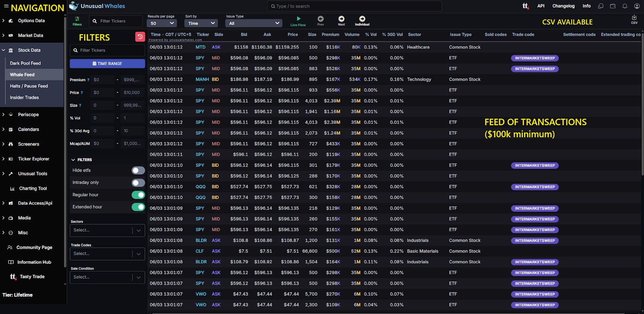Click the Price maximum $10,000 field
644x314 pixels.
click(133, 92)
